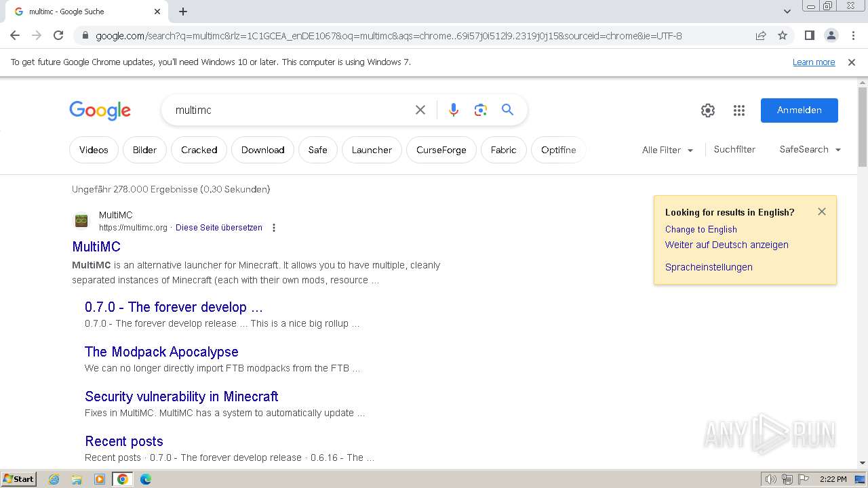868x488 pixels.
Task: Click the Google logo
Action: pyautogui.click(x=100, y=110)
